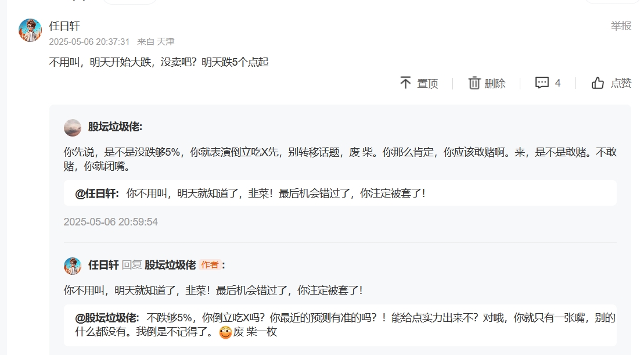Screen dimensions: 644x355
Task: Click the @股坛垃圾佬 mention in the quoted reply
Action: 107,318
